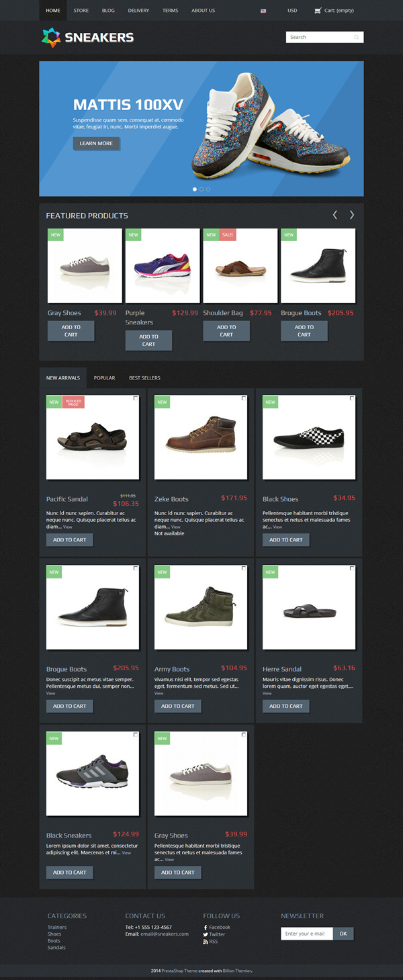Tick compare box on Pacific Sandal
Viewport: 403px width, 980px height.
pyautogui.click(x=135, y=399)
